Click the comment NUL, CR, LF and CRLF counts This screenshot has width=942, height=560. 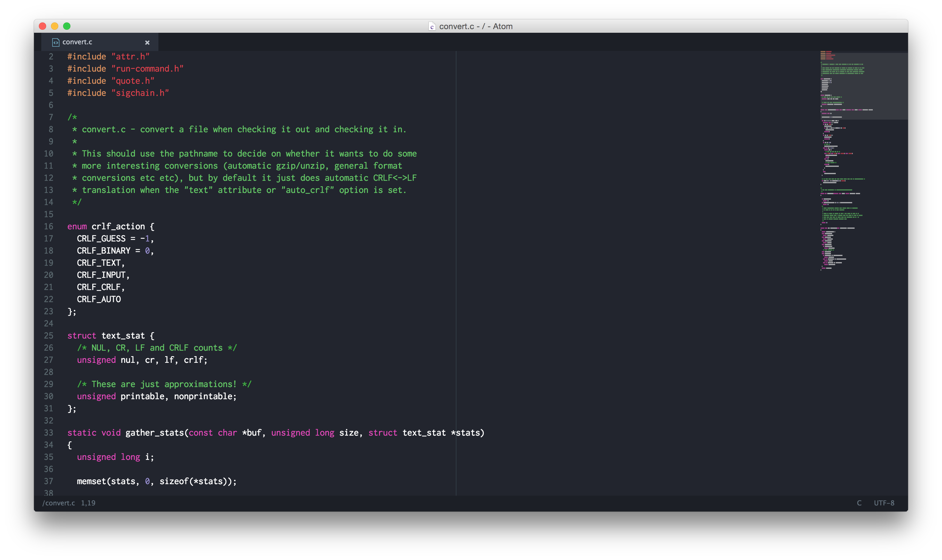click(x=157, y=348)
